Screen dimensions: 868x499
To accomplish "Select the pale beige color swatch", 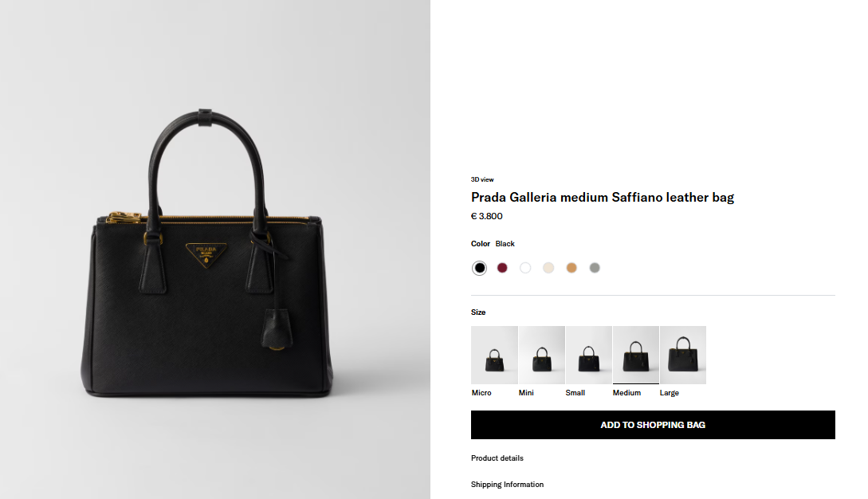I will coord(548,268).
